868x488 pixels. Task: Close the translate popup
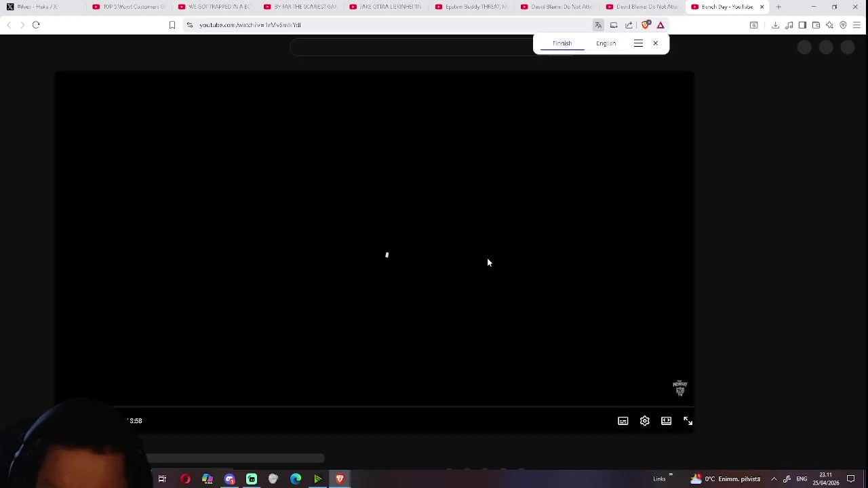click(656, 43)
